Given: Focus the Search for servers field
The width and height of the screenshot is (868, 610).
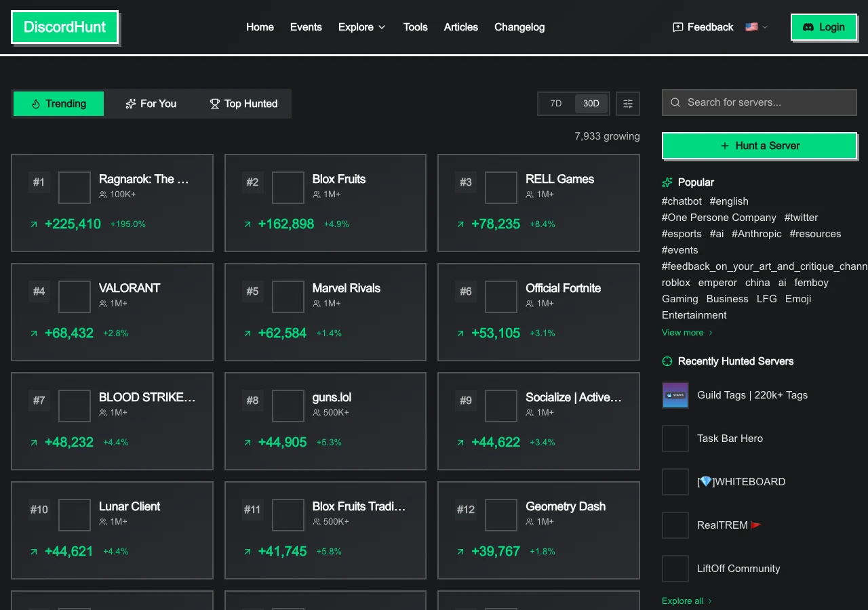Looking at the screenshot, I should [759, 102].
